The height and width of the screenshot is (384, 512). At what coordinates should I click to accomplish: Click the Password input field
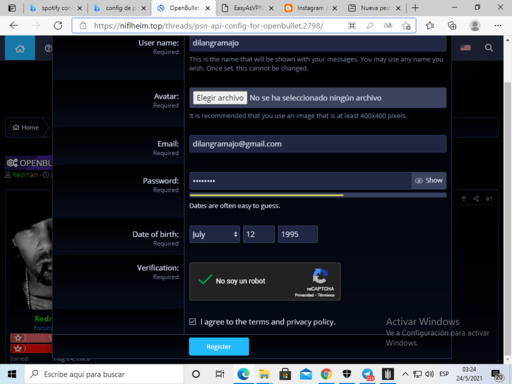pyautogui.click(x=300, y=181)
